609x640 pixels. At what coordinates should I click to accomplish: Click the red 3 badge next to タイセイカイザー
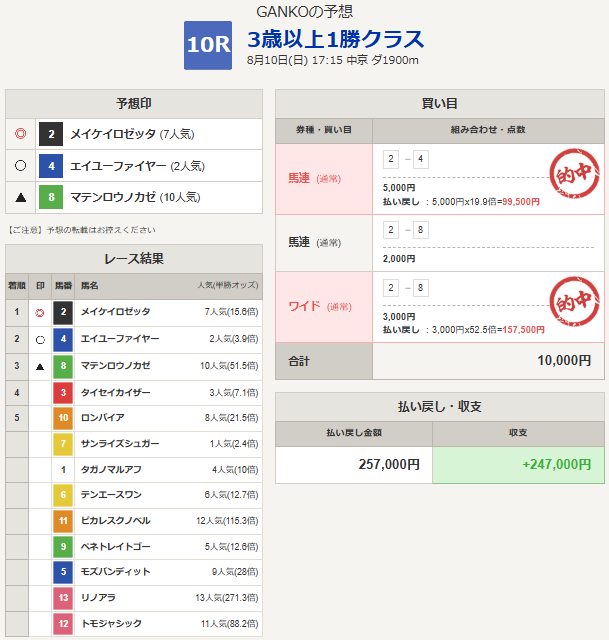tap(63, 393)
